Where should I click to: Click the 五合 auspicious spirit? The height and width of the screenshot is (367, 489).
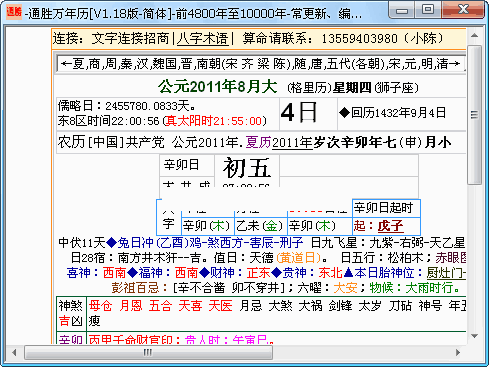click(160, 305)
